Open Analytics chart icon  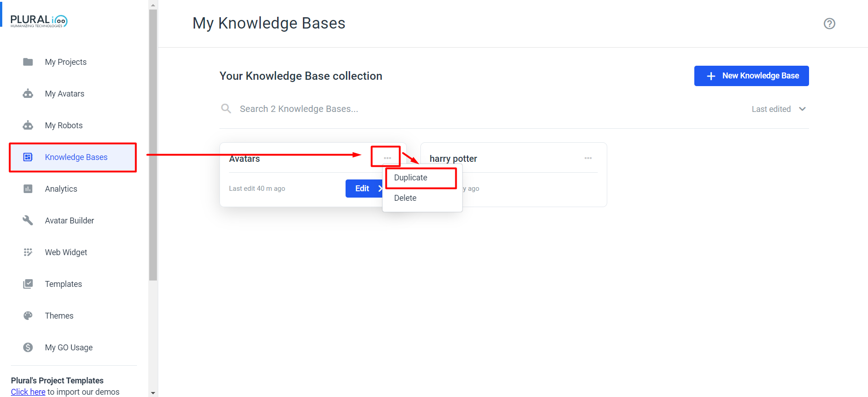[28, 189]
